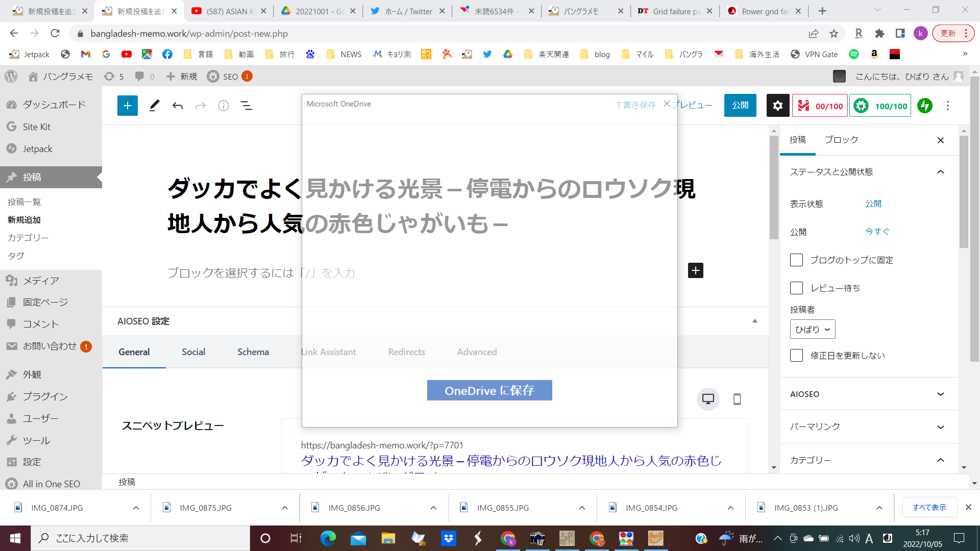Viewport: 980px width, 551px height.
Task: Check the 修正日を更新しない checkbox
Action: pos(796,356)
